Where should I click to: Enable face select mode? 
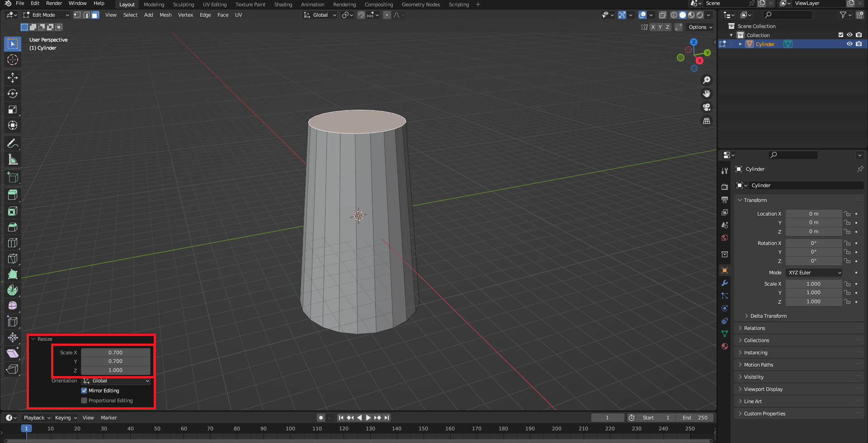pyautogui.click(x=95, y=15)
